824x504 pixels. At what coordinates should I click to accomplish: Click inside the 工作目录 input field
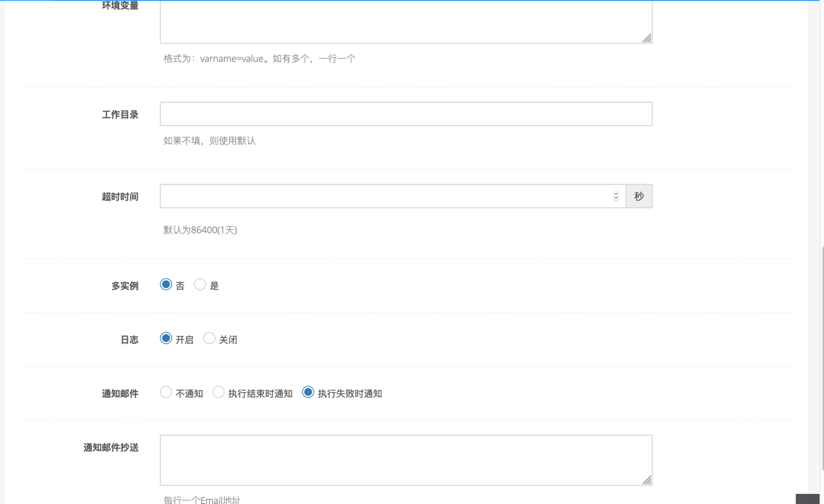(404, 113)
